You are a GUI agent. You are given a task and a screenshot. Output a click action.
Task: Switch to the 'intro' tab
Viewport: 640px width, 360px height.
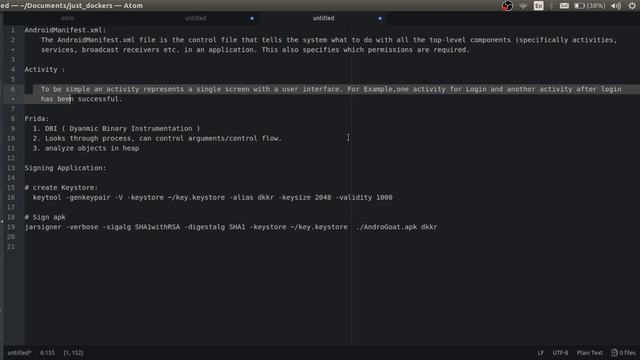[x=68, y=18]
